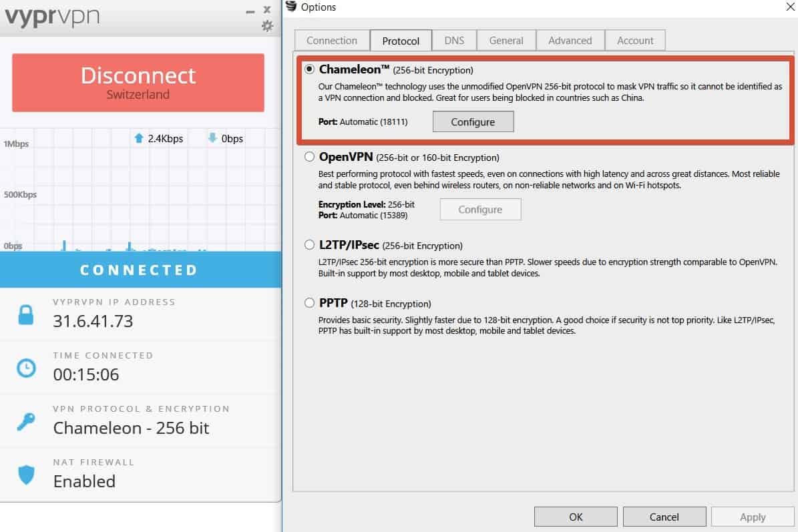Click the upload arrow icon at 2.4Kbps

coord(138,138)
